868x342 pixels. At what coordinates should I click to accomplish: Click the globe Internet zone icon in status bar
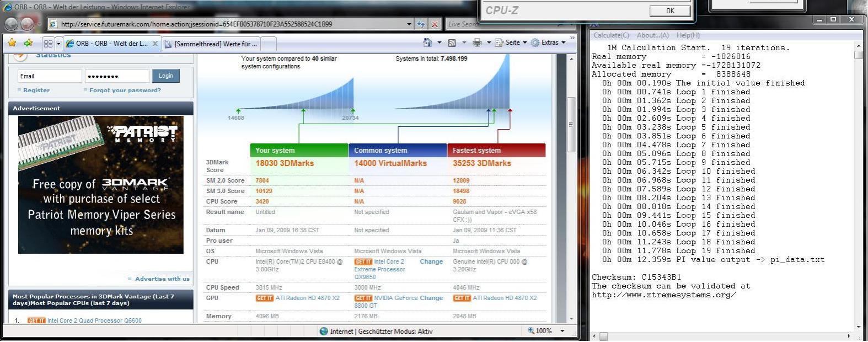pos(324,331)
